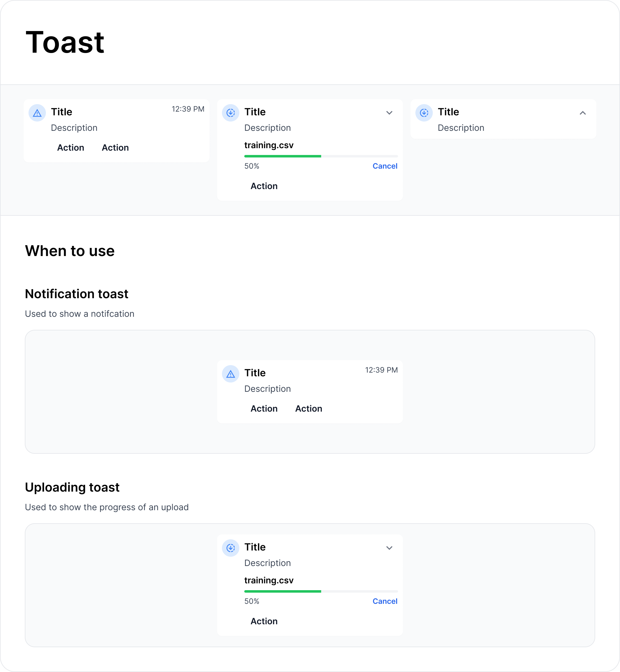620x672 pixels.
Task: Click the download icon in the collapsed toast
Action: [x=424, y=113]
